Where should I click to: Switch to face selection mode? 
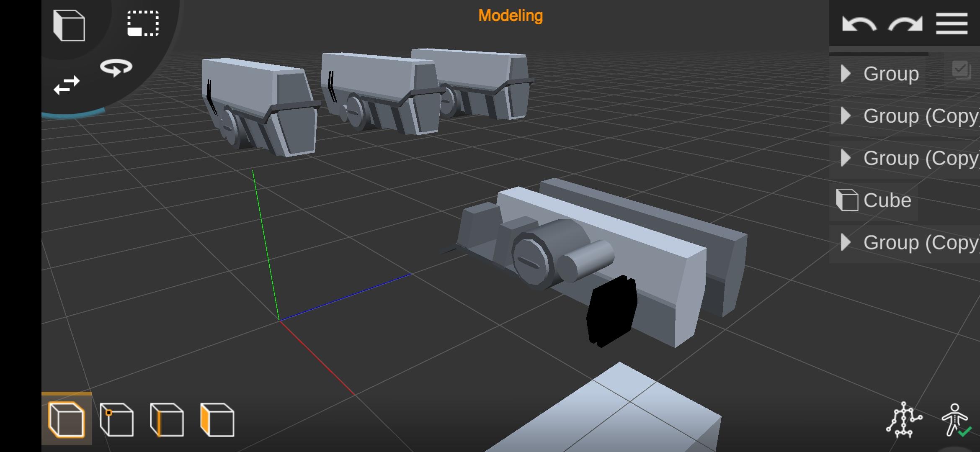click(217, 419)
